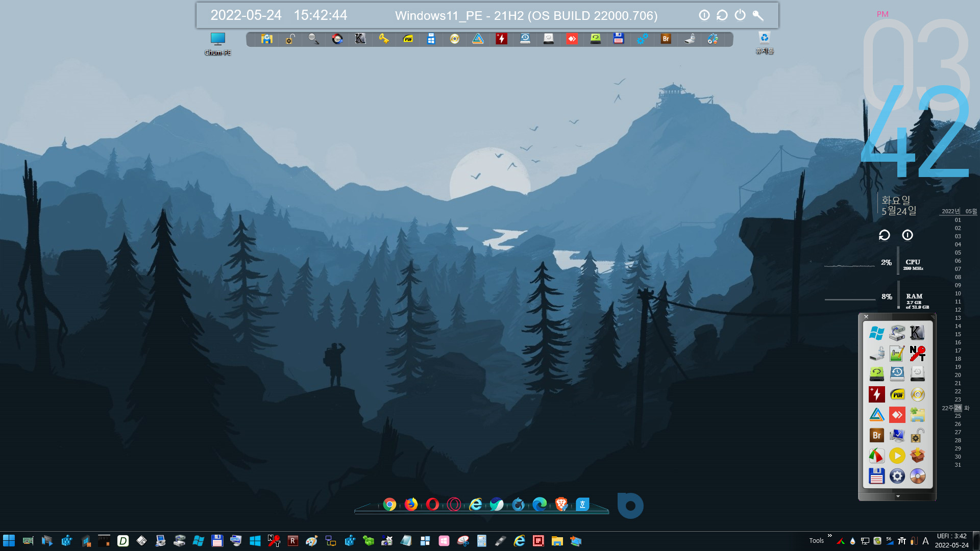
Task: Click the water drop icon in system tray
Action: (x=852, y=541)
